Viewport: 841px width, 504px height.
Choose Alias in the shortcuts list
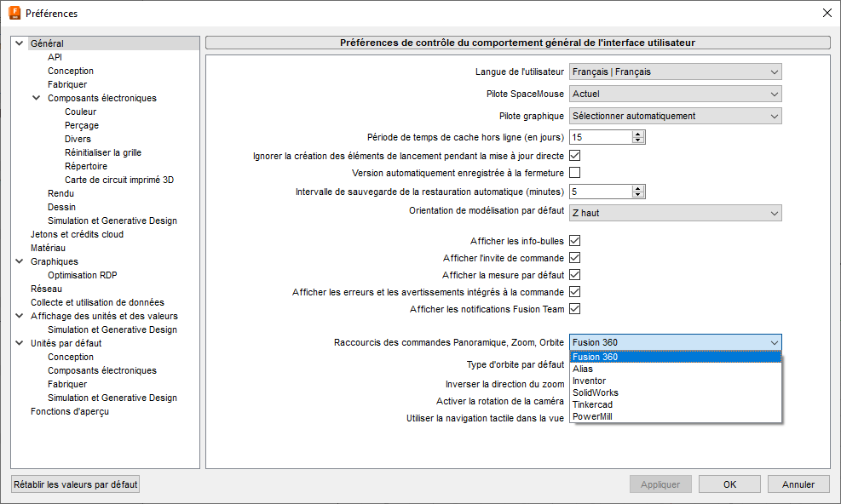tap(675, 369)
